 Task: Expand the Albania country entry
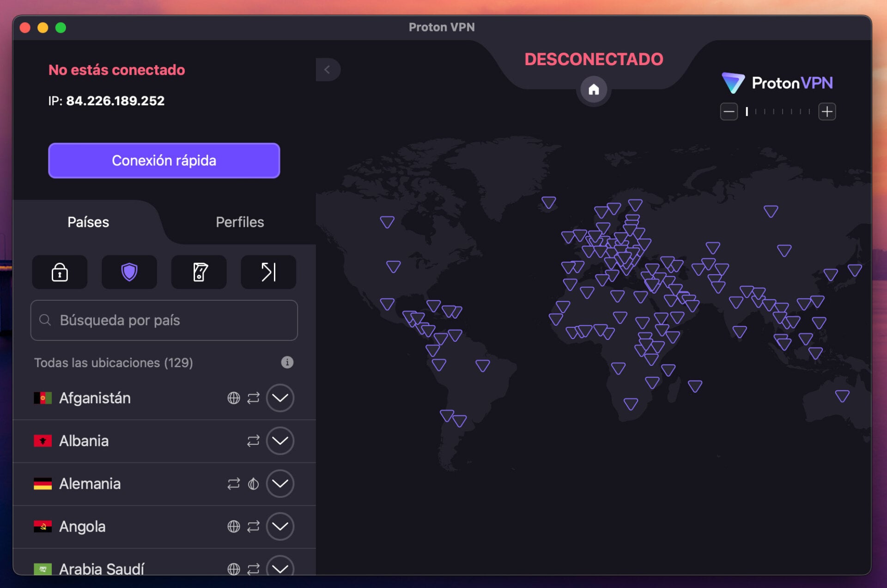(x=280, y=441)
